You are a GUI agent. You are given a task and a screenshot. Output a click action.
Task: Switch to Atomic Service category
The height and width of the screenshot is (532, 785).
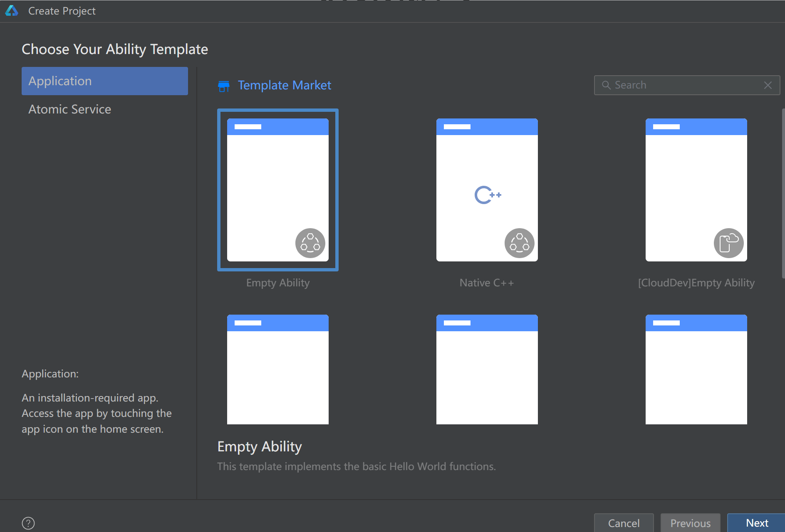tap(70, 109)
